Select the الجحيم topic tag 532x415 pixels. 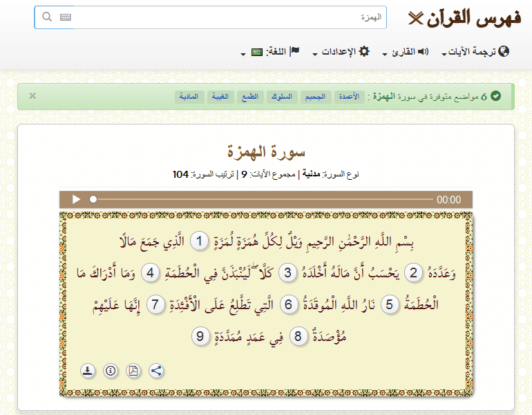point(314,96)
